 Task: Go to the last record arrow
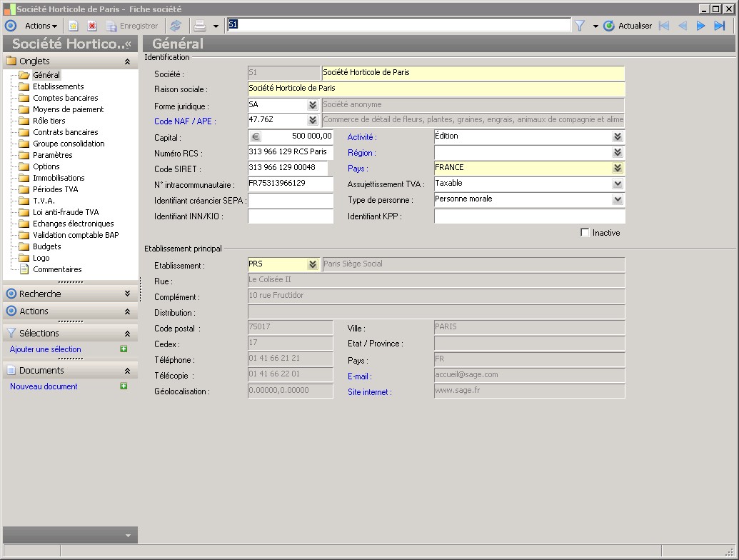(720, 26)
